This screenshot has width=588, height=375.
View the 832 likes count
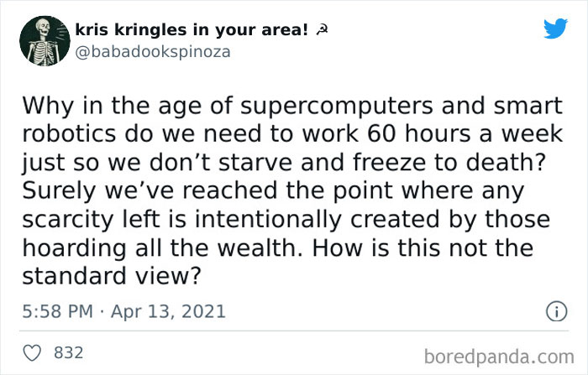[68, 353]
